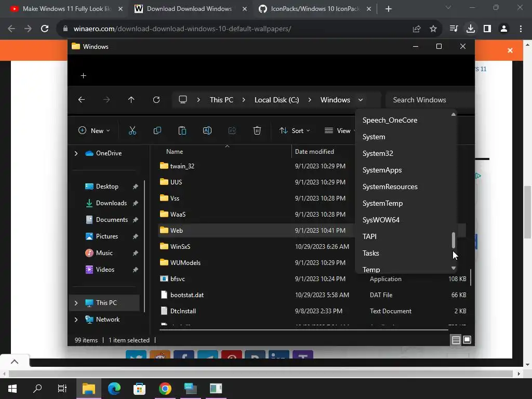Open Pictures in the sidebar
The height and width of the screenshot is (399, 532).
coord(107,236)
